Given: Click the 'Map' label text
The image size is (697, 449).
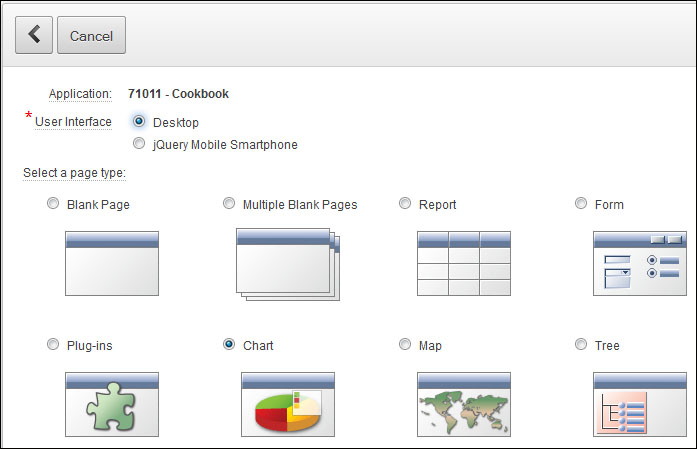Looking at the screenshot, I should tap(430, 345).
